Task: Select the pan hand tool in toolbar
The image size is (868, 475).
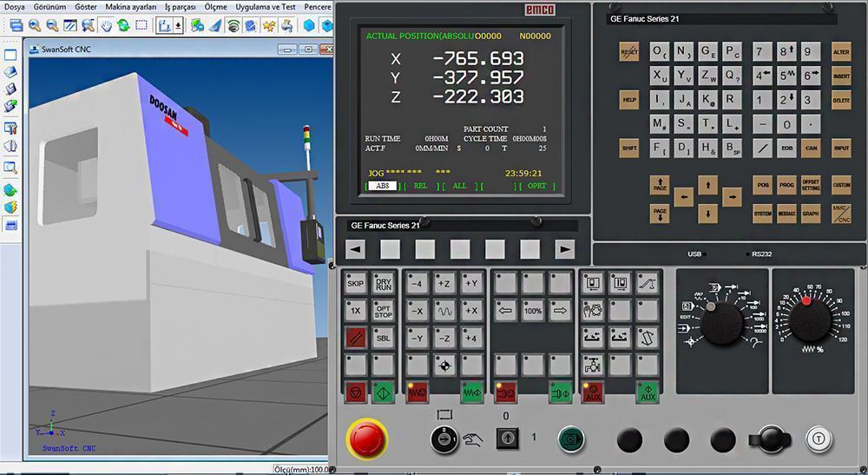Action: [106, 25]
